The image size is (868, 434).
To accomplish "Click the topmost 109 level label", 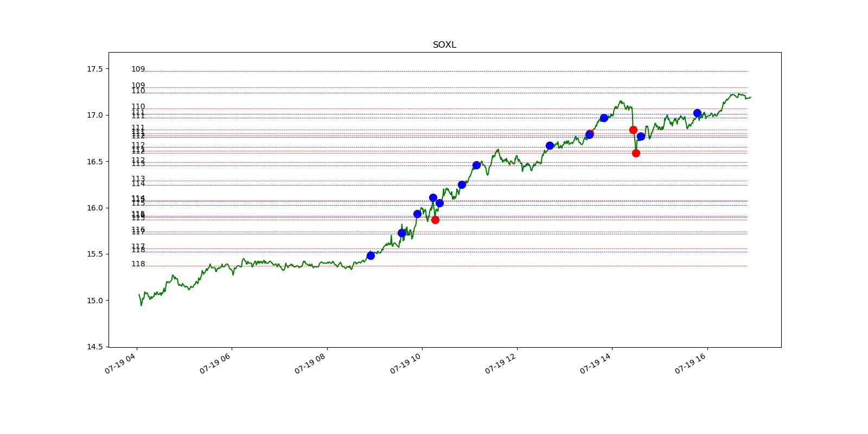I will (x=138, y=69).
